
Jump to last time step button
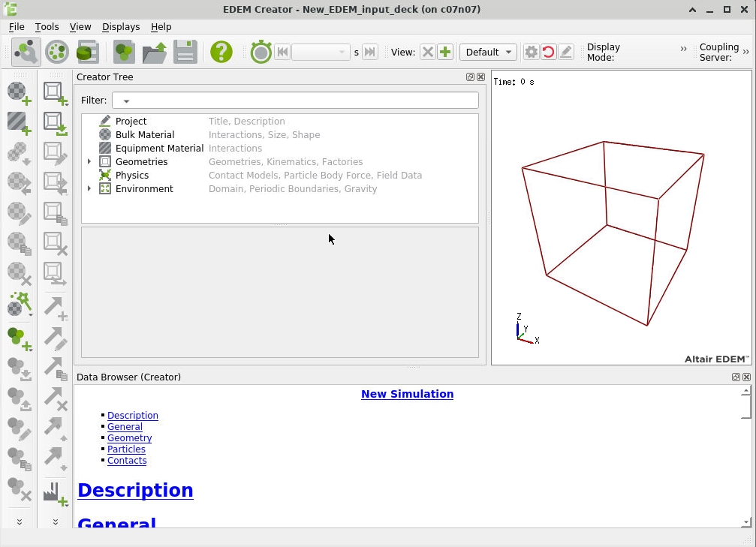370,52
